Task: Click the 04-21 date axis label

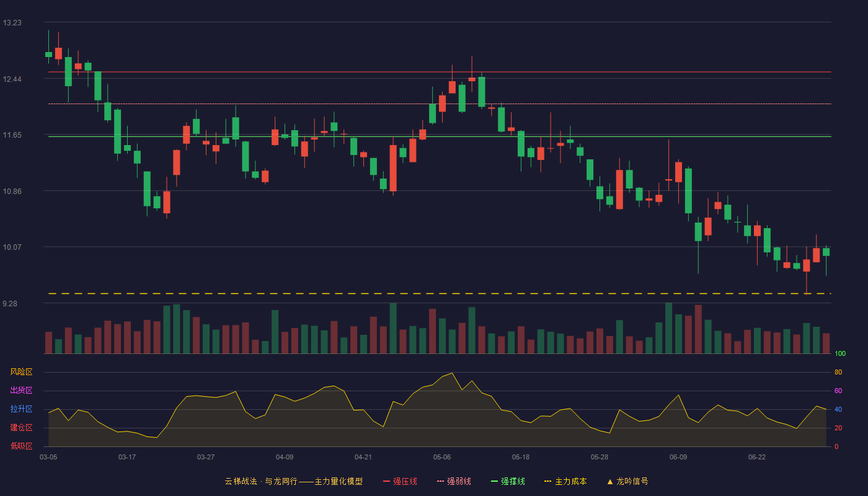Action: click(x=363, y=457)
